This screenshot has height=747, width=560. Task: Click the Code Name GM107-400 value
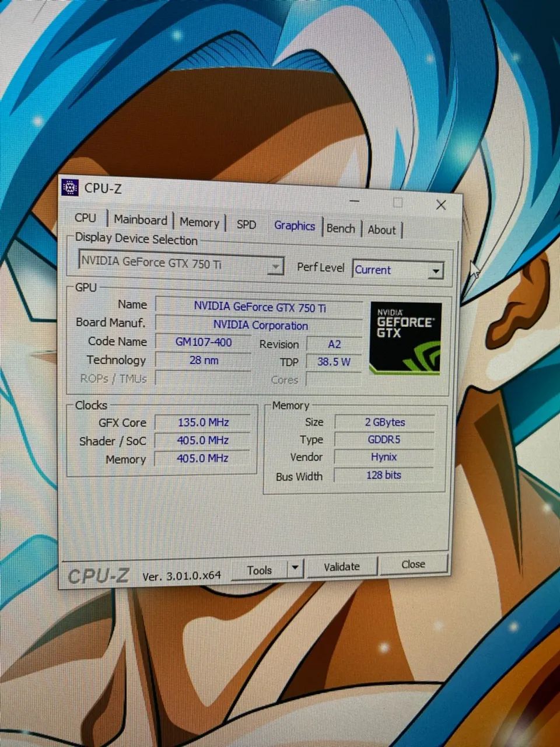[x=204, y=343]
